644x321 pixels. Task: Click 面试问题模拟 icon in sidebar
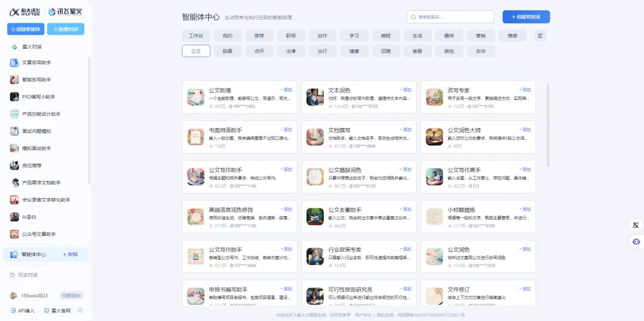pos(14,131)
